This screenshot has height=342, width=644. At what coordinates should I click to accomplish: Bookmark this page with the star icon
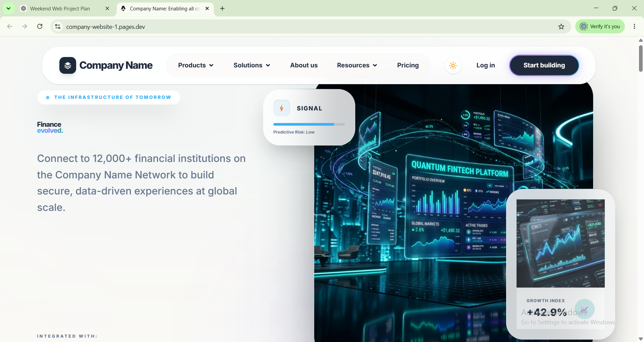point(561,26)
